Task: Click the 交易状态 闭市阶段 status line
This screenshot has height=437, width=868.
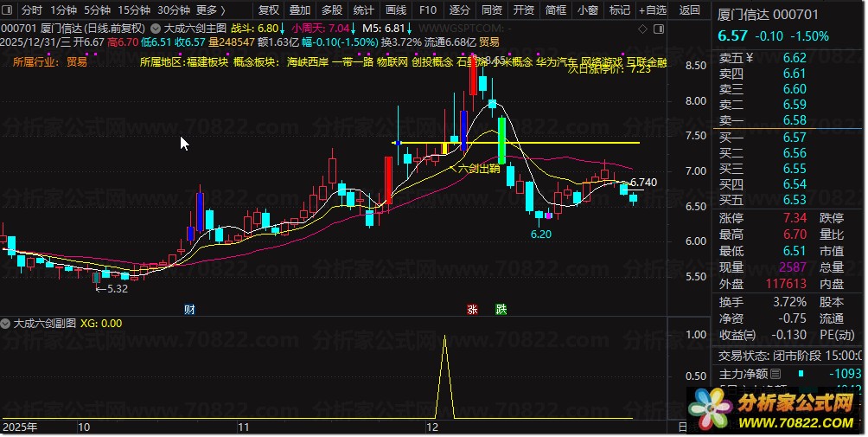Action: coord(790,356)
